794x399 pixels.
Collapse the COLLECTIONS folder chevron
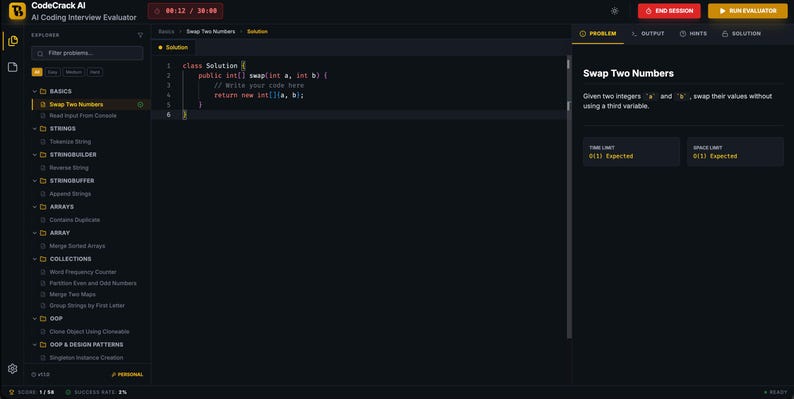(35, 259)
